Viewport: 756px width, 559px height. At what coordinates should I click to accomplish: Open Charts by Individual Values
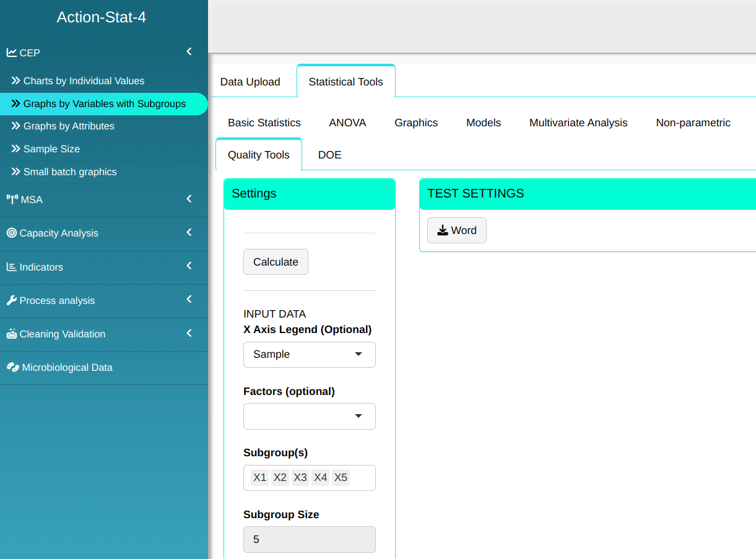(84, 81)
